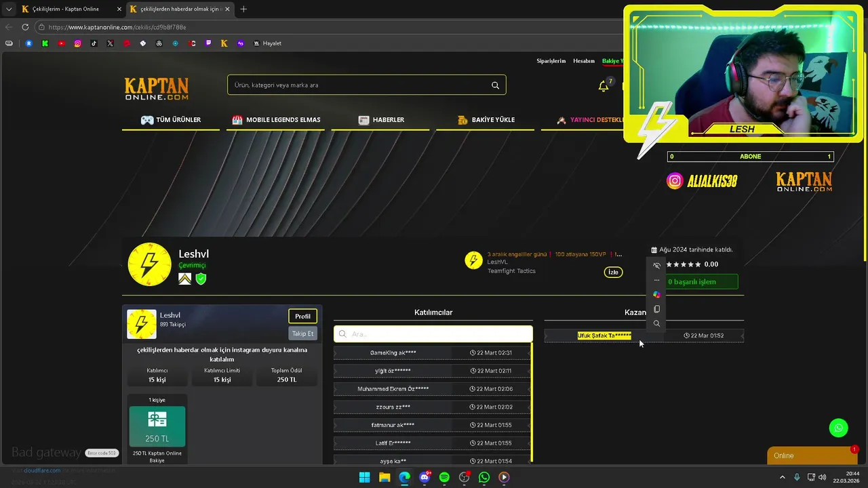
Task: Open File Explorer from taskbar
Action: point(384,477)
